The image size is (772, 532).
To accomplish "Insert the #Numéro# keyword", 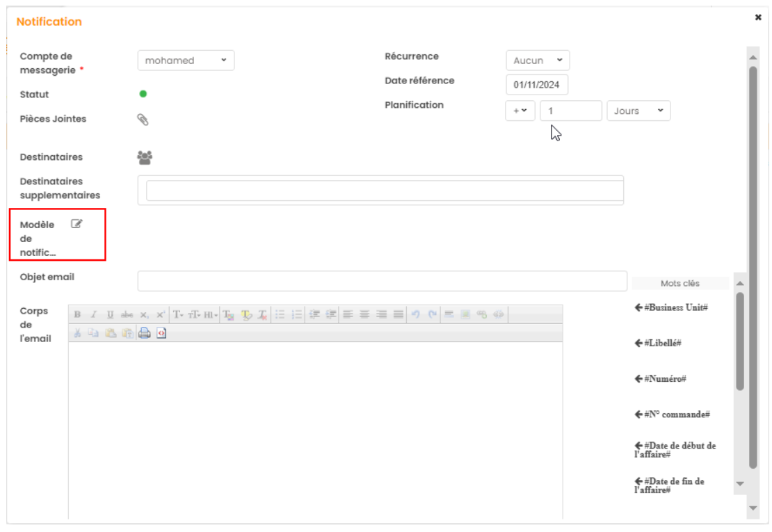I will (661, 379).
